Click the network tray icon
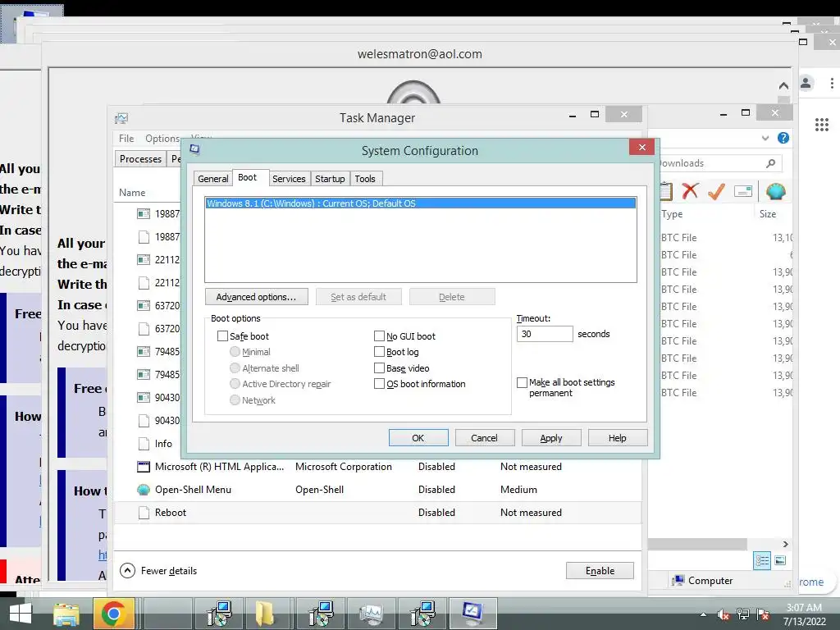 pyautogui.click(x=743, y=614)
